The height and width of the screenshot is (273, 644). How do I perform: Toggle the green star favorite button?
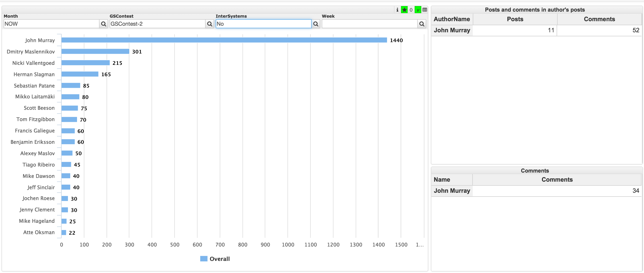[404, 10]
